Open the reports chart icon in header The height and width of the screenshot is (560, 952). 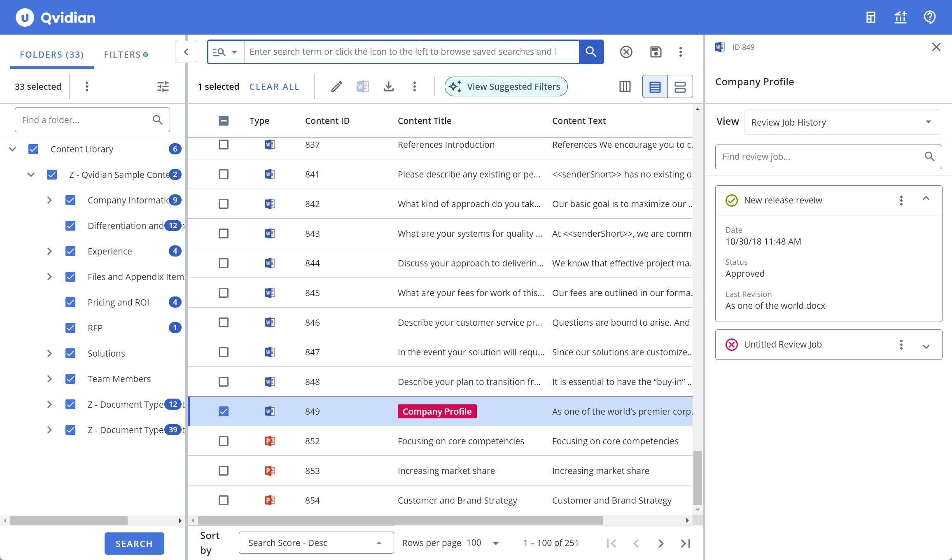coord(900,17)
